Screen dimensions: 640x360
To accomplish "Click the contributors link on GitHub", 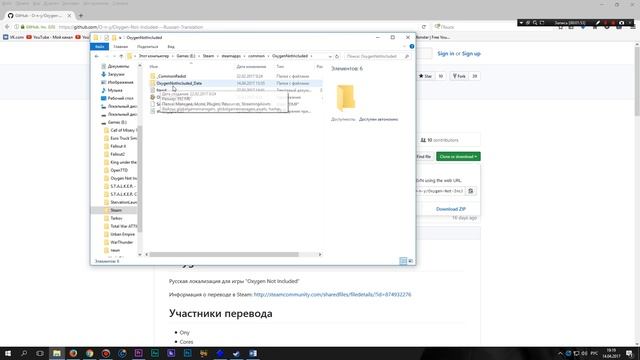I will [439, 140].
